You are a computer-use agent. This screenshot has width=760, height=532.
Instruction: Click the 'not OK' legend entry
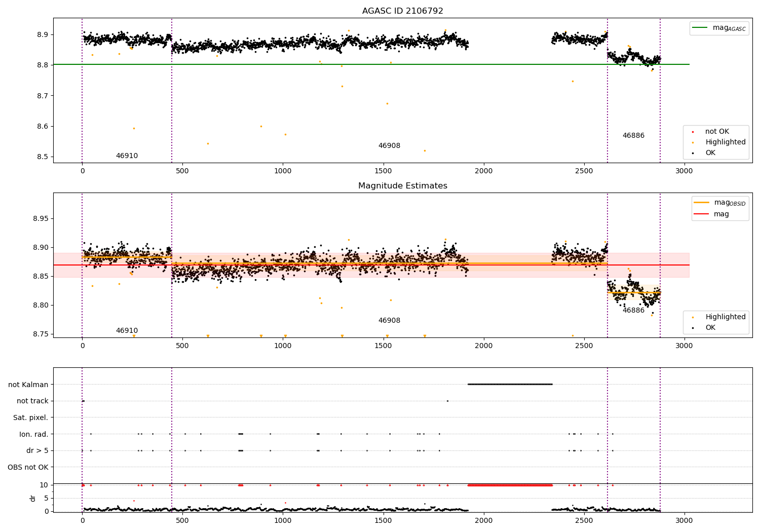tap(717, 132)
